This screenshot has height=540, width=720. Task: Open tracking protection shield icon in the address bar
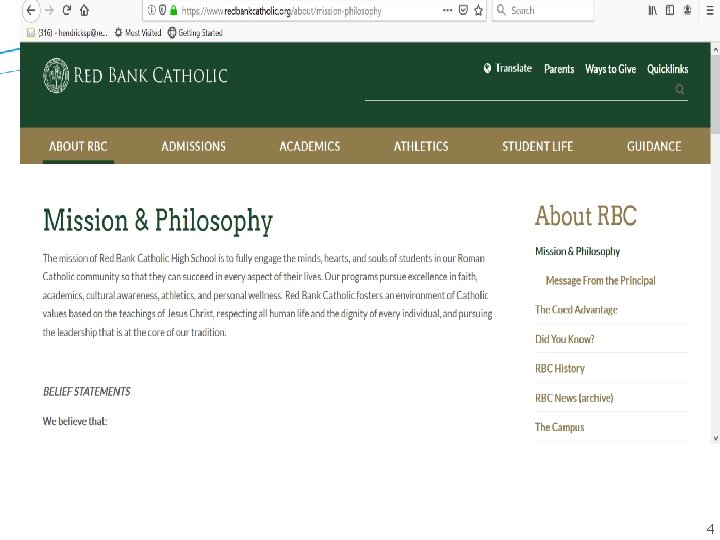162,10
